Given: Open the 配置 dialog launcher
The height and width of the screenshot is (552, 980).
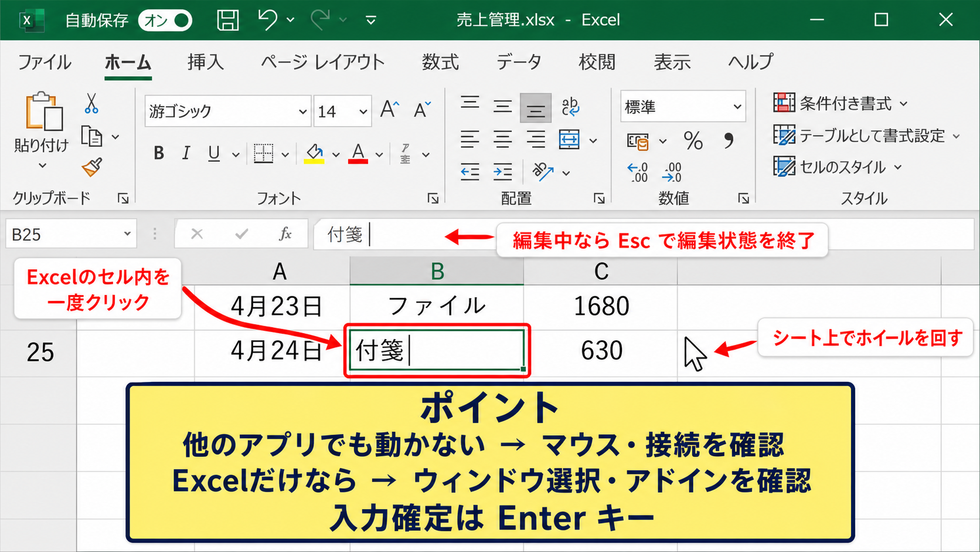Looking at the screenshot, I should click(x=599, y=198).
